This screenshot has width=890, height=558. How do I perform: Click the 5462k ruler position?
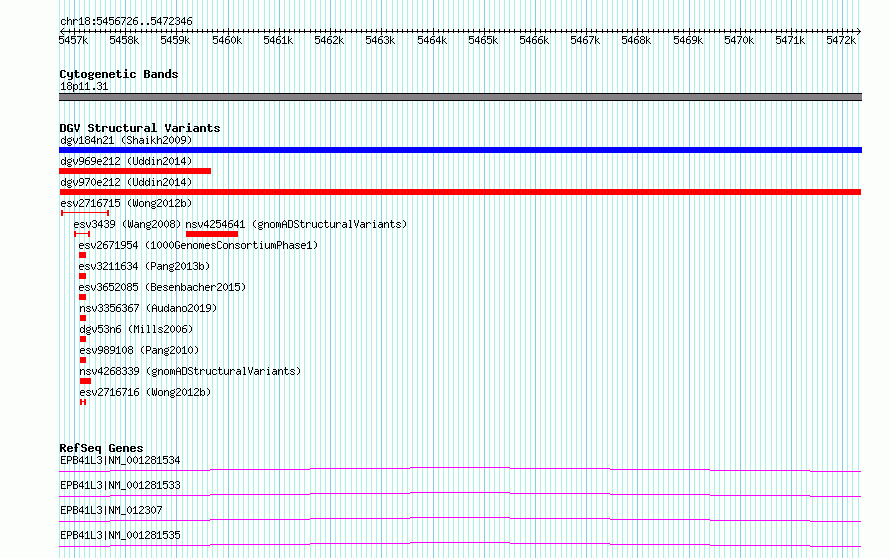click(329, 40)
